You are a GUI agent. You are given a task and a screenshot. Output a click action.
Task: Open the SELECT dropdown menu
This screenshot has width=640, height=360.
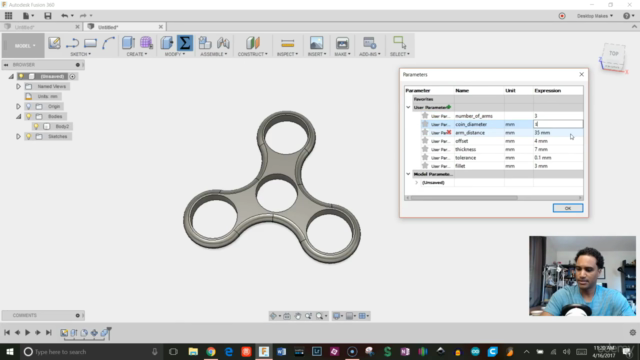pos(400,54)
